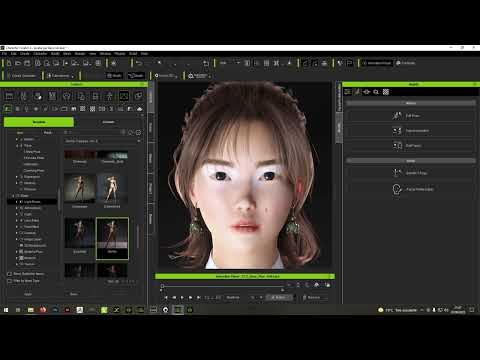Collapse the second section header in Modify panel
Image resolution: width=480 pixels, height=360 pixels.
click(411, 161)
